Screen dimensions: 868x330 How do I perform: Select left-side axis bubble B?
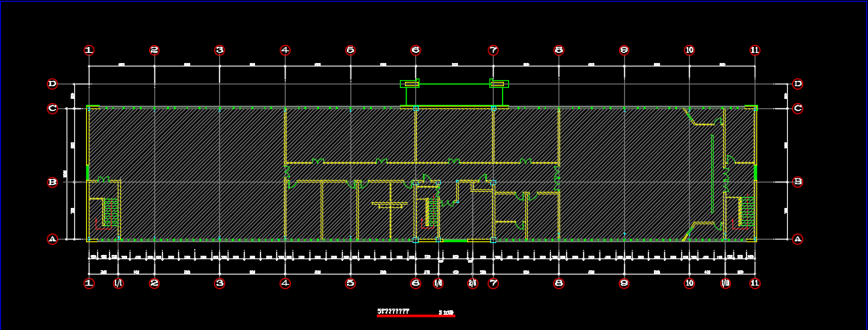click(x=53, y=182)
